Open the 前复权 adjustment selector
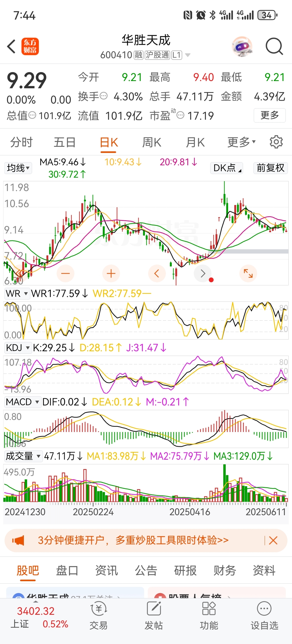292x644 pixels. [x=271, y=168]
